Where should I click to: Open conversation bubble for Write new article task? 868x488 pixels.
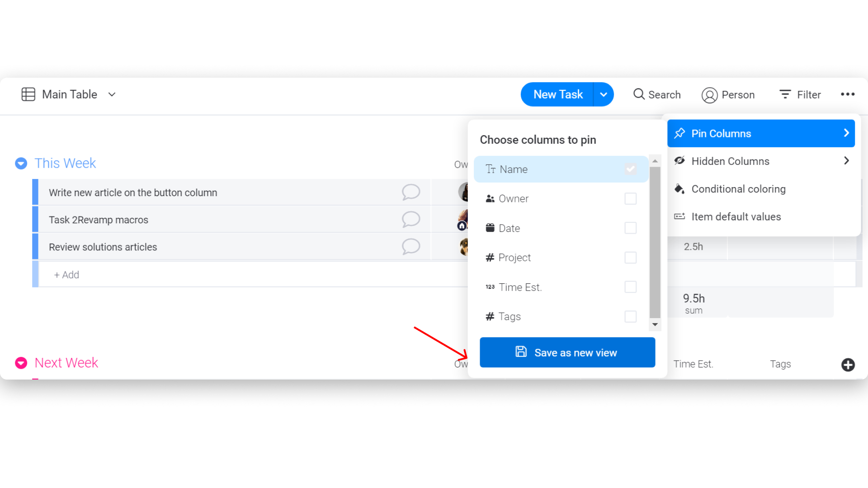tap(411, 192)
